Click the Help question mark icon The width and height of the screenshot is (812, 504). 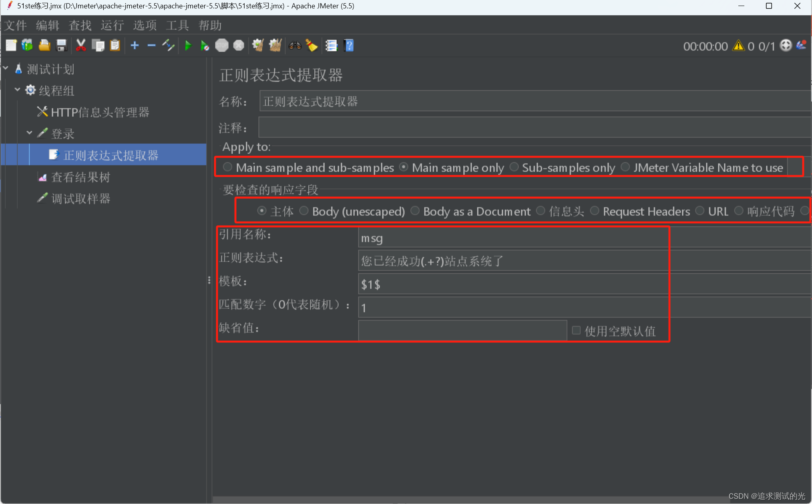[x=349, y=46]
